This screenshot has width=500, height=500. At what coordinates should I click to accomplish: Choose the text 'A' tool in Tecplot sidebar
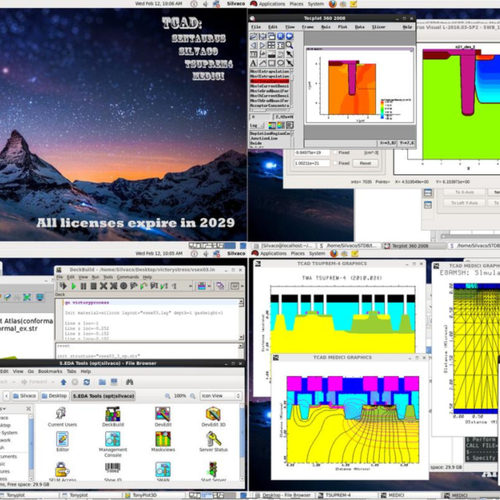[254, 63]
